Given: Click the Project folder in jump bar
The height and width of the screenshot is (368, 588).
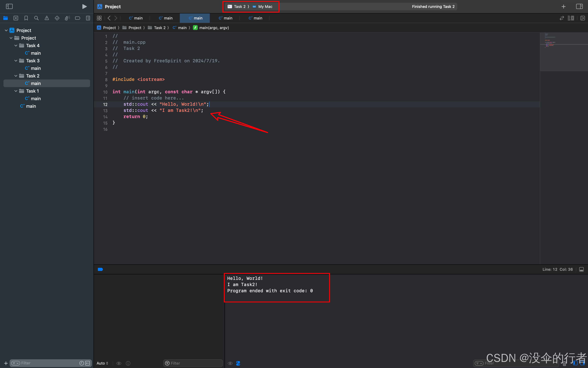Looking at the screenshot, I should coord(132,28).
